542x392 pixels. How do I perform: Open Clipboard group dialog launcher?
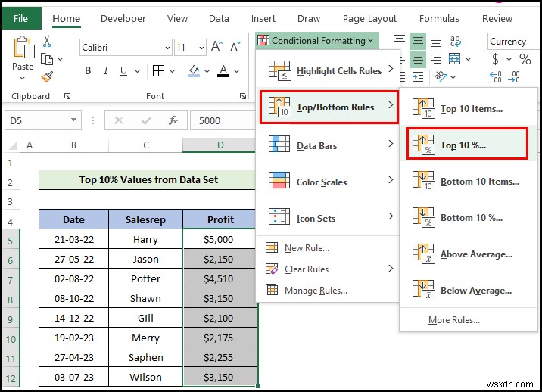tap(67, 96)
